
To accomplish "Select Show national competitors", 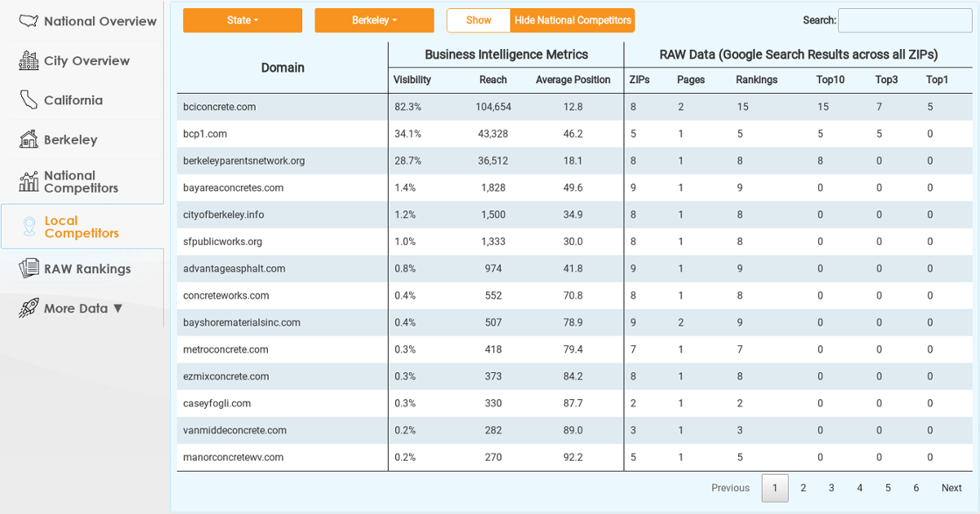I will pyautogui.click(x=479, y=20).
